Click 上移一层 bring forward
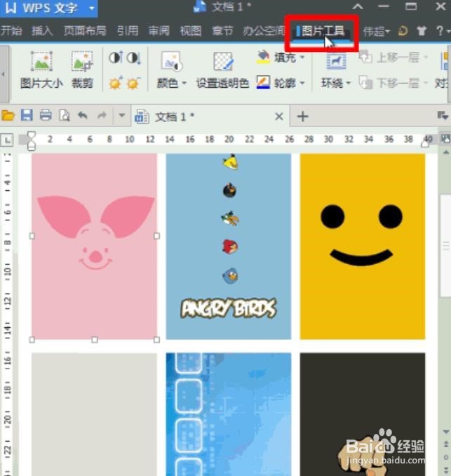451x476 pixels. [393, 57]
